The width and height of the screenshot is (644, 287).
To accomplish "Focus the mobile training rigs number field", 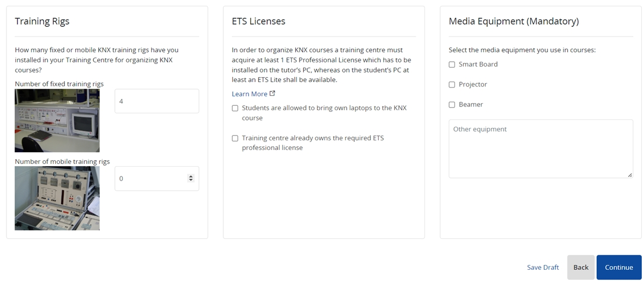I will click(x=157, y=178).
